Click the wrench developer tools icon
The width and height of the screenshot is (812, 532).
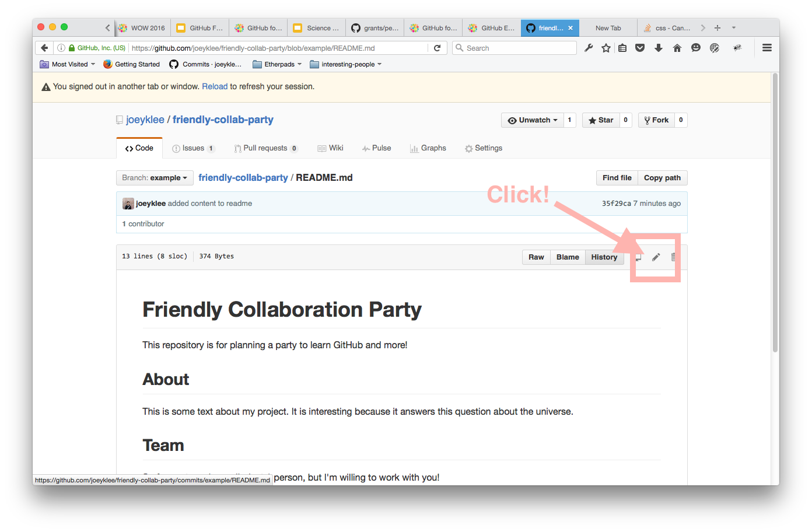589,48
